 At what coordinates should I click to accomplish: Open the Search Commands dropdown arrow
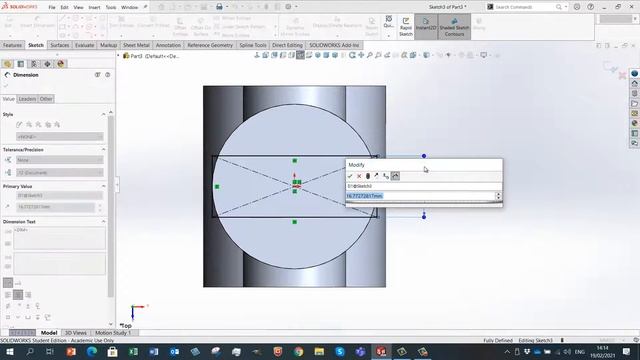coord(566,7)
